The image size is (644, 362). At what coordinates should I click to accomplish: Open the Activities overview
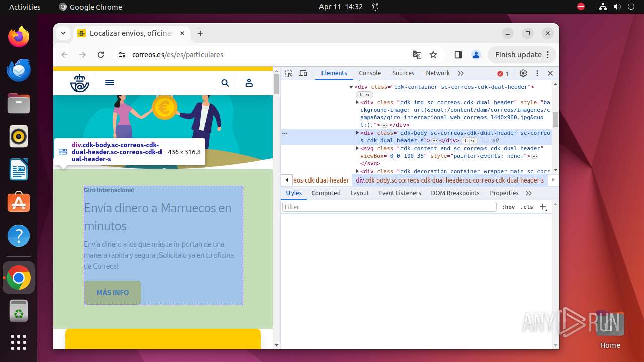tap(25, 7)
